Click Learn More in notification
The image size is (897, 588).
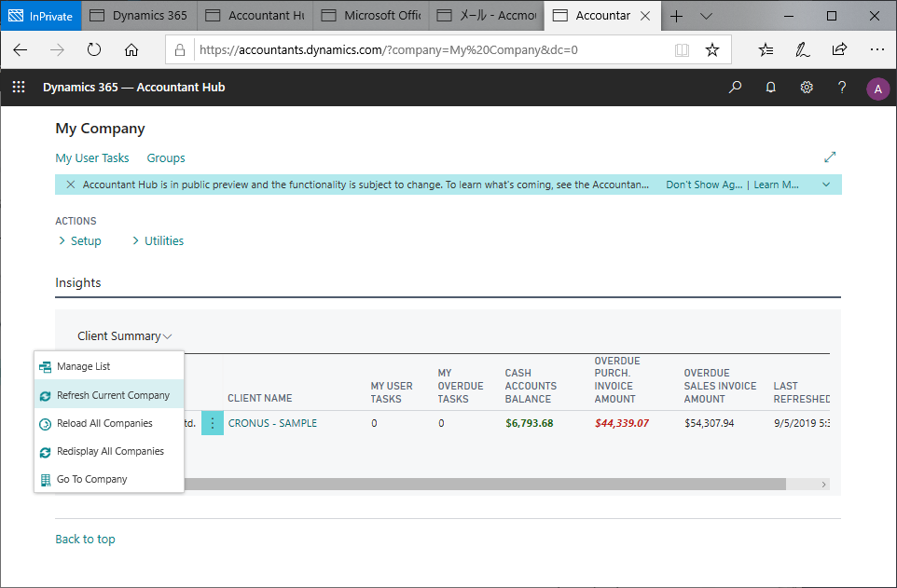777,185
